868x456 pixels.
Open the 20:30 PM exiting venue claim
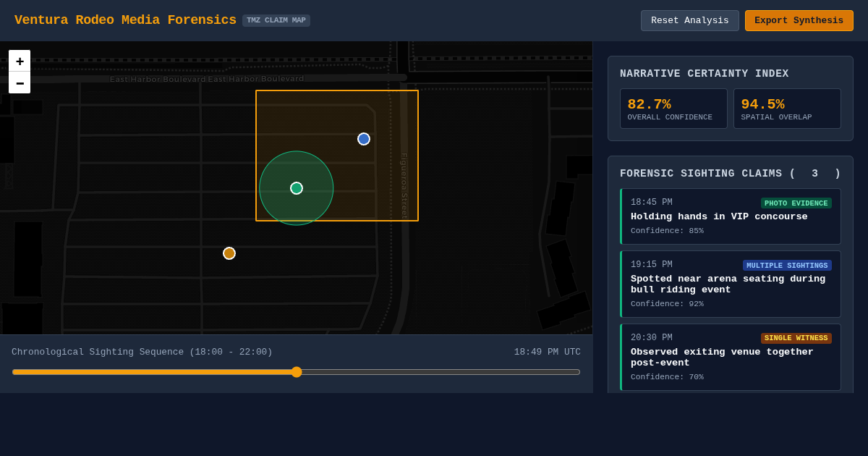tap(731, 358)
